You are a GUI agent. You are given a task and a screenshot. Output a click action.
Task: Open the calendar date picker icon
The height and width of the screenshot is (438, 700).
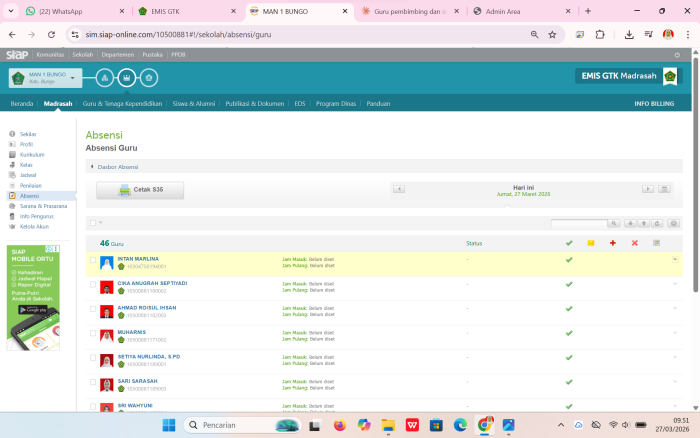pos(664,188)
